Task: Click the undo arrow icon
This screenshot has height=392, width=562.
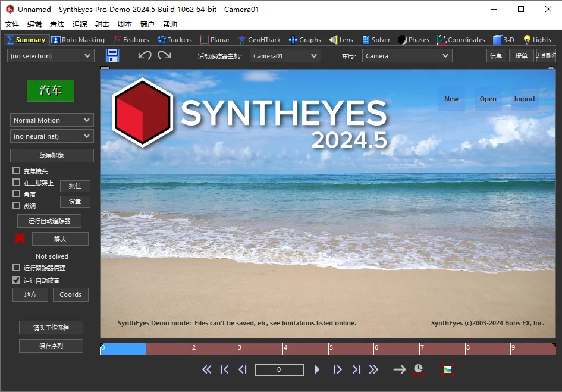Action: (x=145, y=55)
